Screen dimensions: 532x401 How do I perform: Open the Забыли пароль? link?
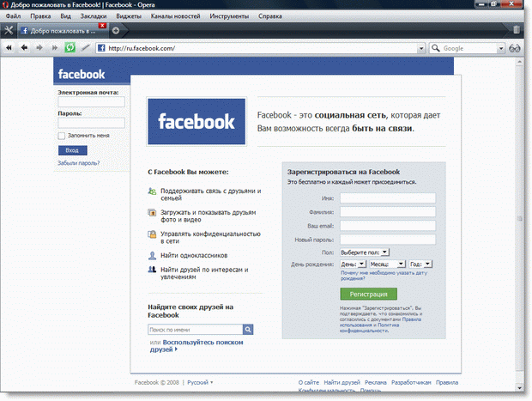pyautogui.click(x=78, y=163)
